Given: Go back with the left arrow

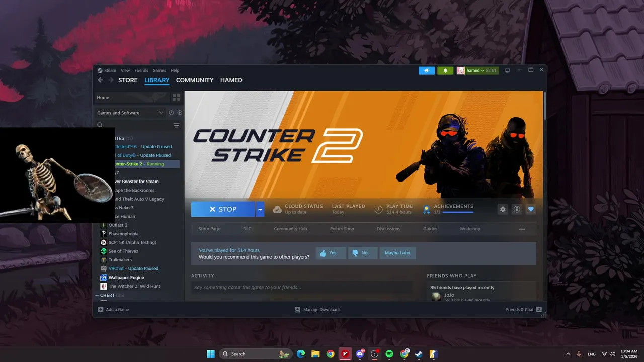Looking at the screenshot, I should tap(100, 80).
